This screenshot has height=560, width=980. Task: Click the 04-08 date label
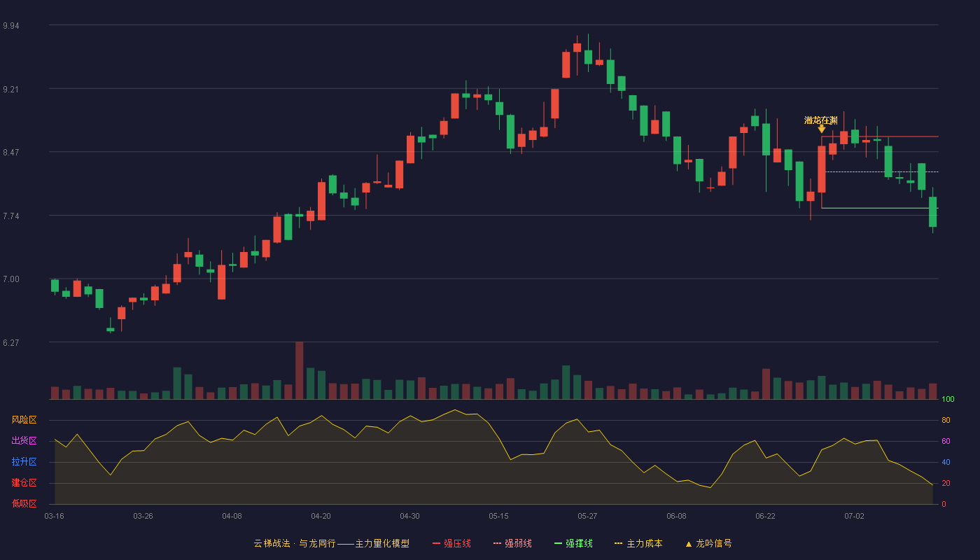point(232,516)
